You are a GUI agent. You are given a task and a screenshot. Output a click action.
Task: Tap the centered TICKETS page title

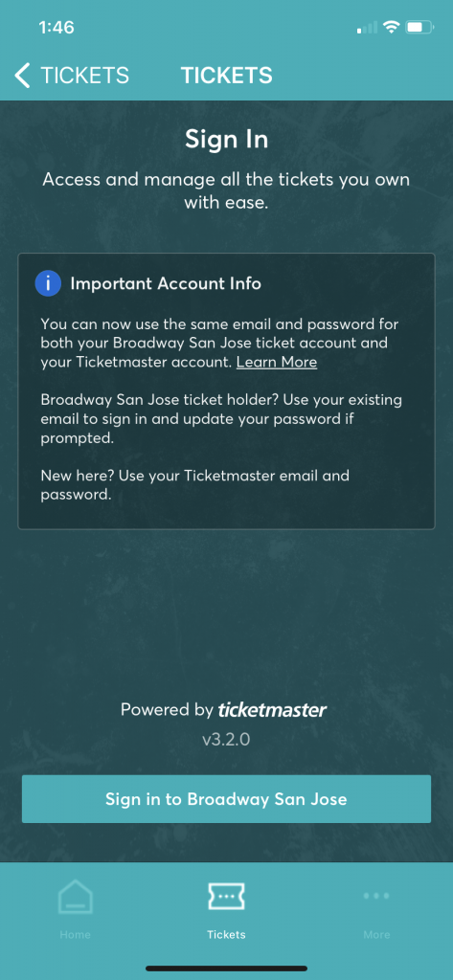(226, 76)
